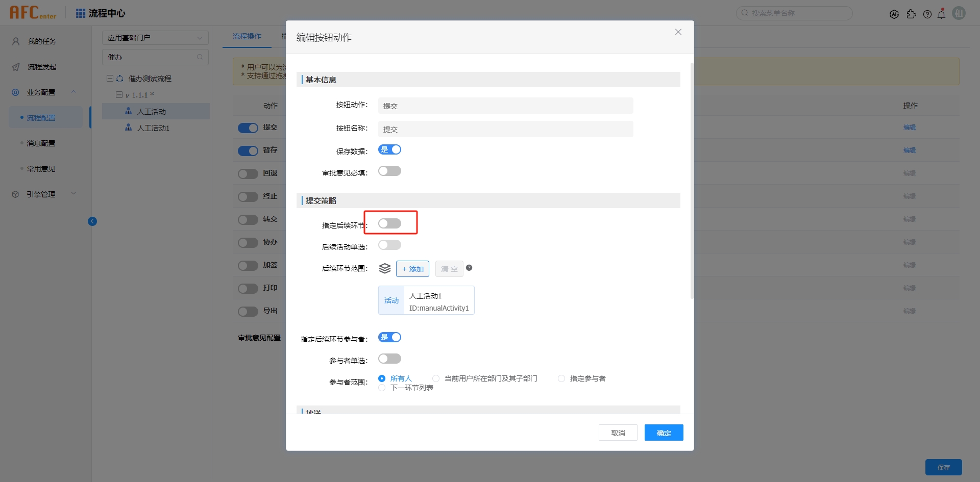The height and width of the screenshot is (482, 980).
Task: Turn off the 保存数据 switch
Action: pyautogui.click(x=389, y=149)
